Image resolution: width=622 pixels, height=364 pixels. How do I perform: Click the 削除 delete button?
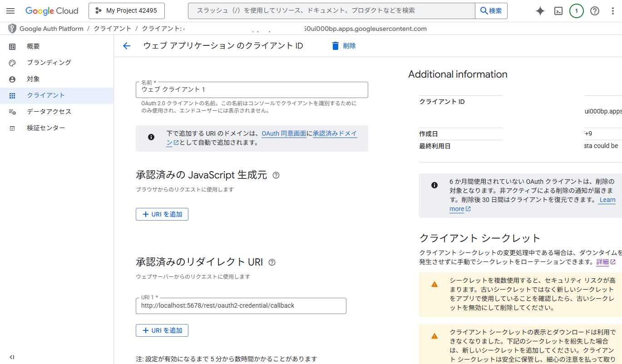[x=344, y=46]
